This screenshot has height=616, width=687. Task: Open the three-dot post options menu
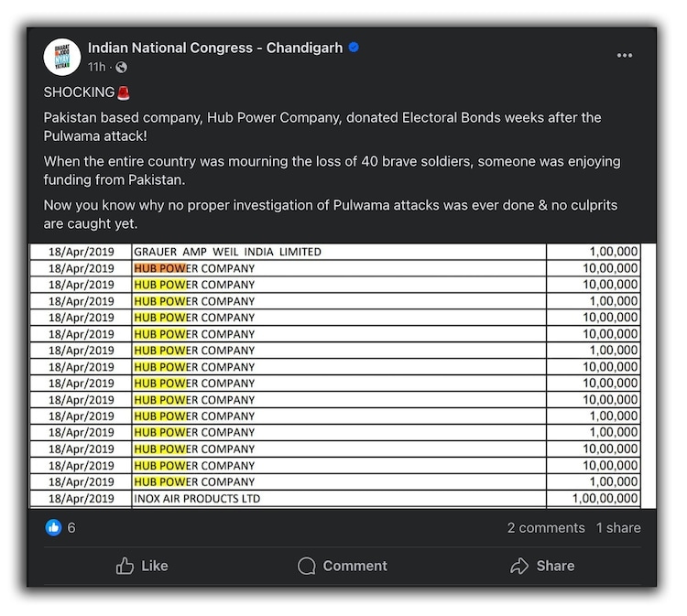coord(625,56)
